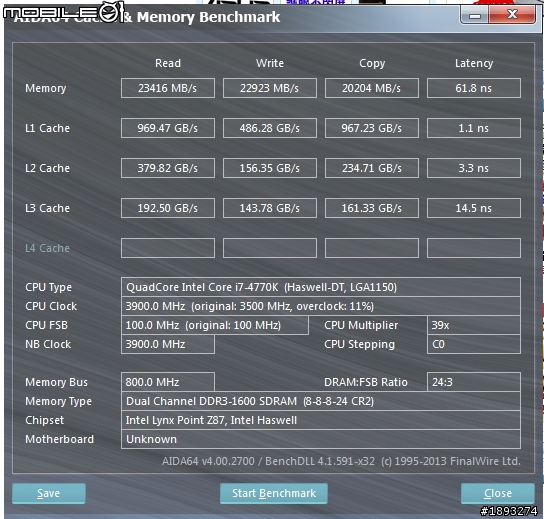The image size is (544, 519).
Task: Click L3 Cache Copy 161.33 GB/s
Action: click(372, 208)
